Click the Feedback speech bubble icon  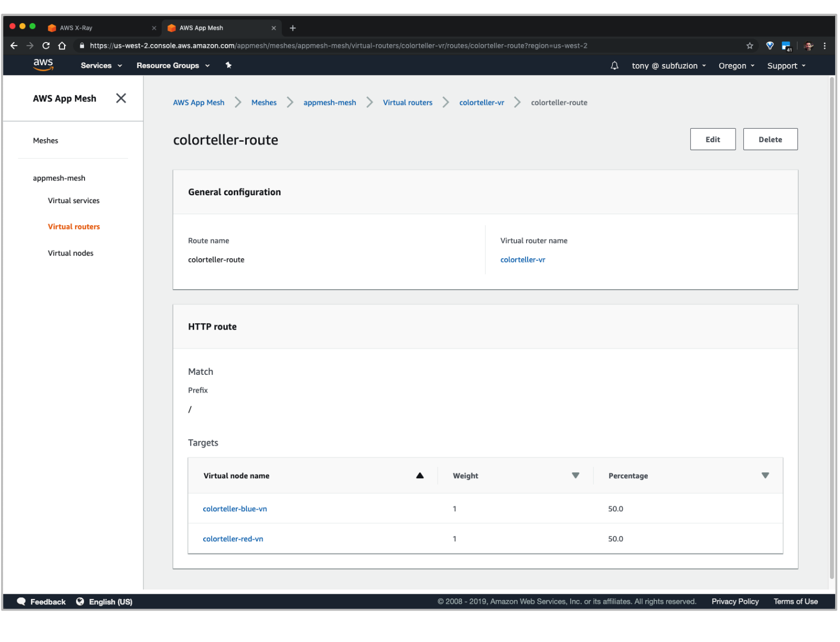[x=21, y=602]
